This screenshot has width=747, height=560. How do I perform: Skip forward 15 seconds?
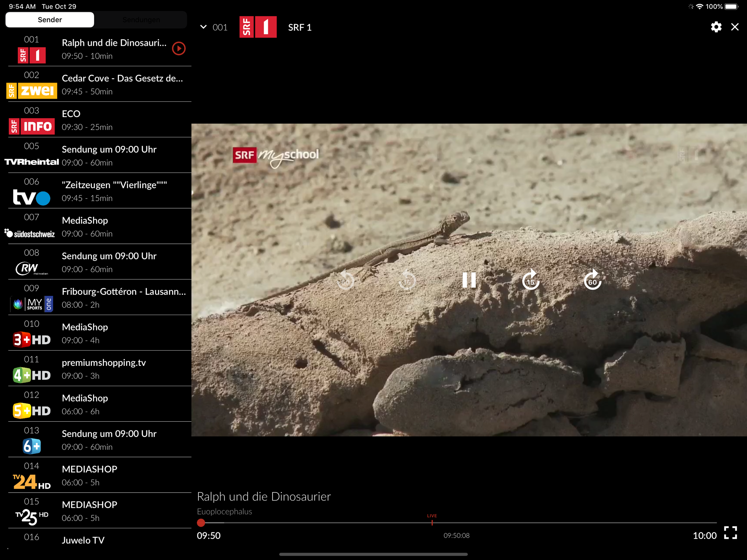click(531, 280)
